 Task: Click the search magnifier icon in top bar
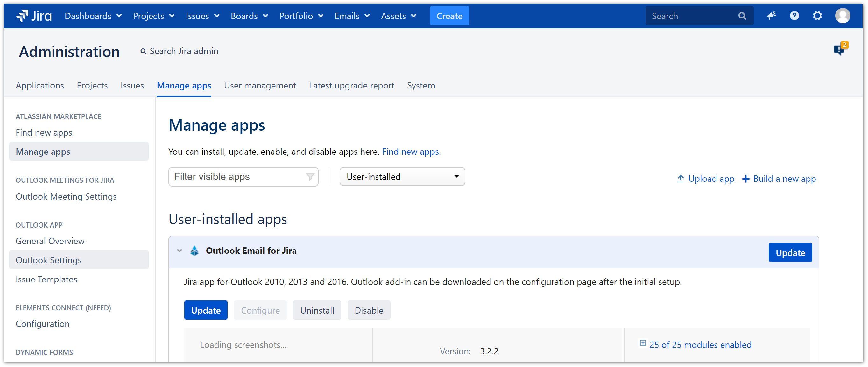[742, 16]
